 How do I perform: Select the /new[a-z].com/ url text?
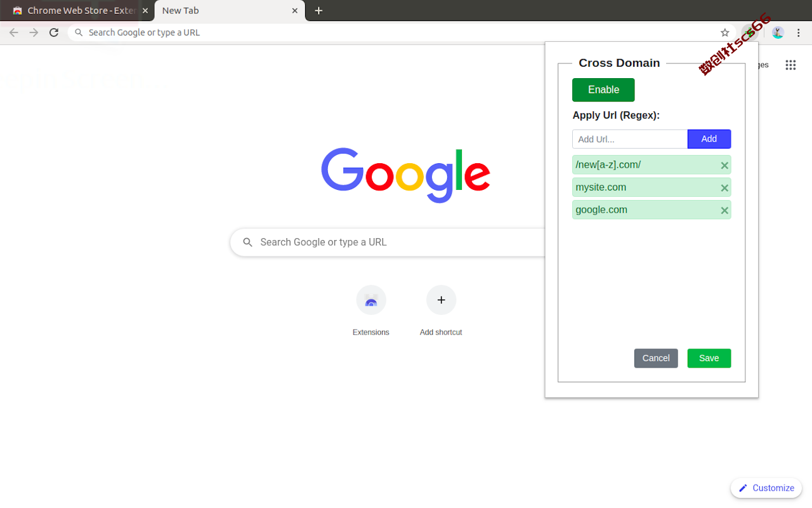click(608, 164)
